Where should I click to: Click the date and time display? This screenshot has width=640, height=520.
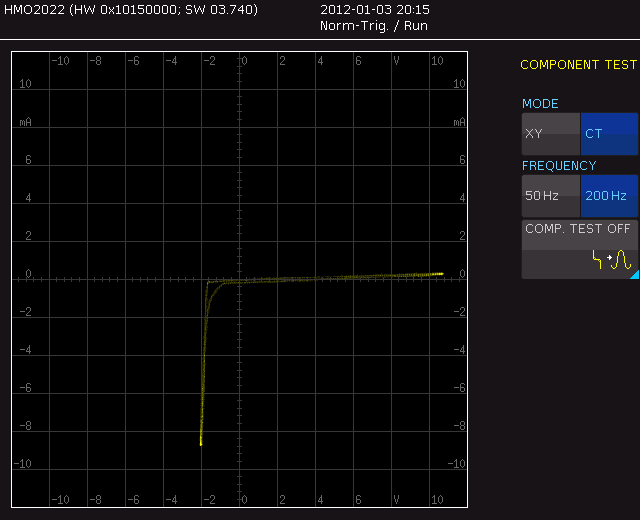coord(375,9)
